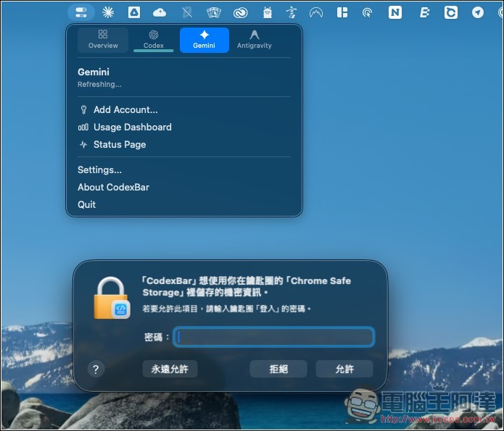This screenshot has height=431, width=504.
Task: Choose About CodexBar in the menu
Action: pyautogui.click(x=113, y=187)
